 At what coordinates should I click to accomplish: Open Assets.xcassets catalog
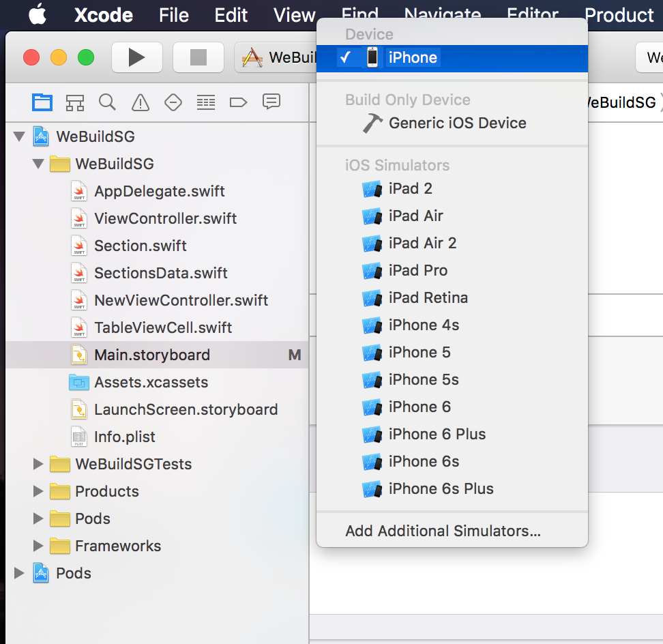pyautogui.click(x=157, y=382)
